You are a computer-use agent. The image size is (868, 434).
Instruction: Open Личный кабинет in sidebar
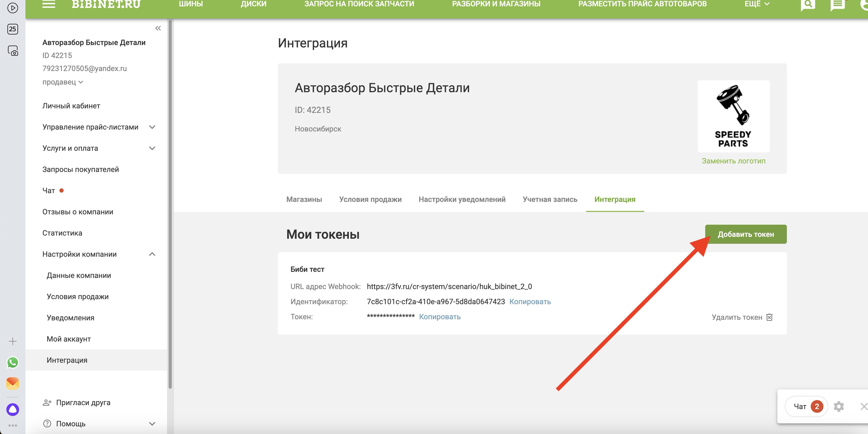tap(71, 106)
